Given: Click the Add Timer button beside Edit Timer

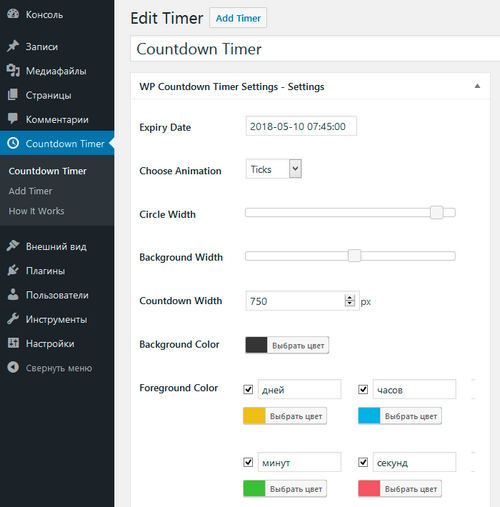Looking at the screenshot, I should tap(238, 18).
